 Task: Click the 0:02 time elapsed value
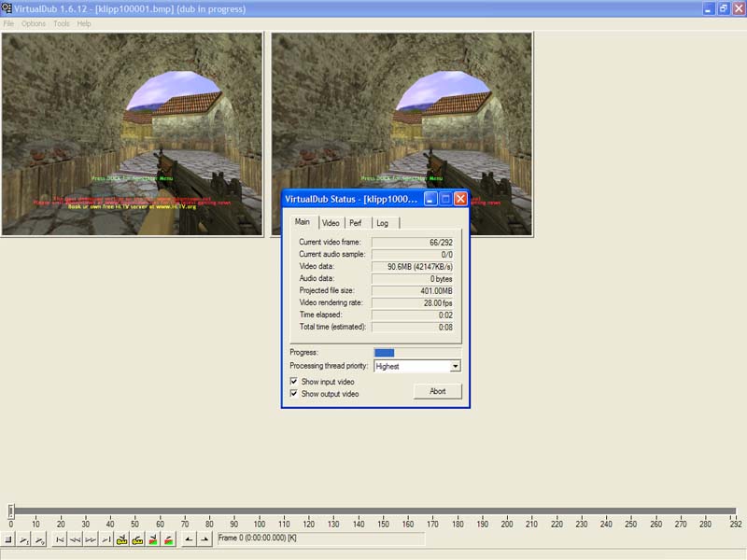pyautogui.click(x=412, y=315)
